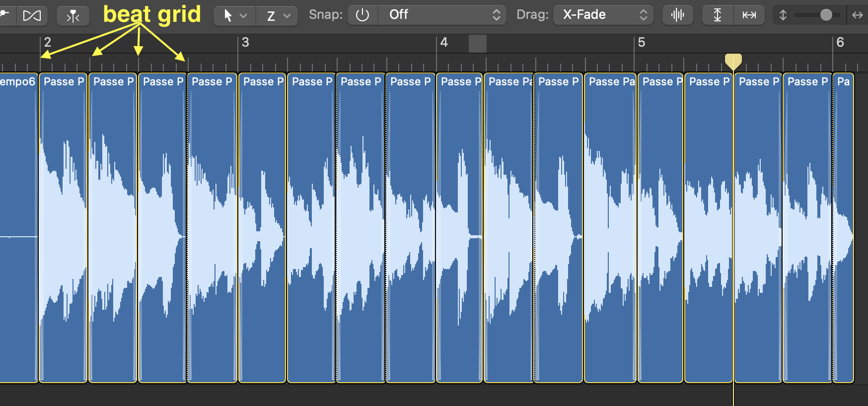Click the vertical zoom arrows icon
The width and height of the screenshot is (868, 406).
click(783, 15)
